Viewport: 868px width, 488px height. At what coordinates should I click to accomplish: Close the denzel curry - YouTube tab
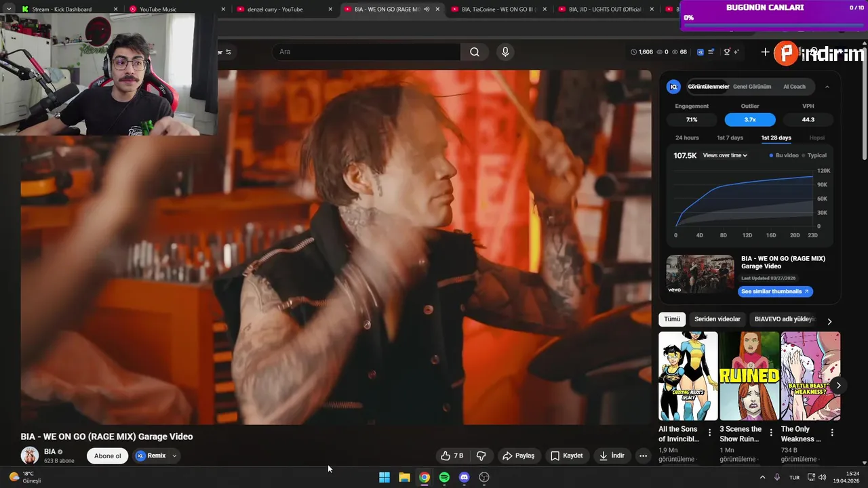click(330, 9)
